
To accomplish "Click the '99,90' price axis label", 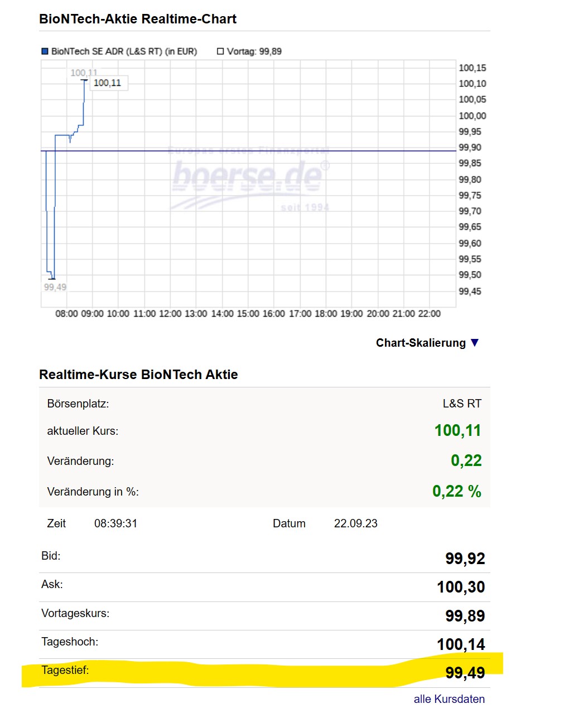I will point(470,148).
